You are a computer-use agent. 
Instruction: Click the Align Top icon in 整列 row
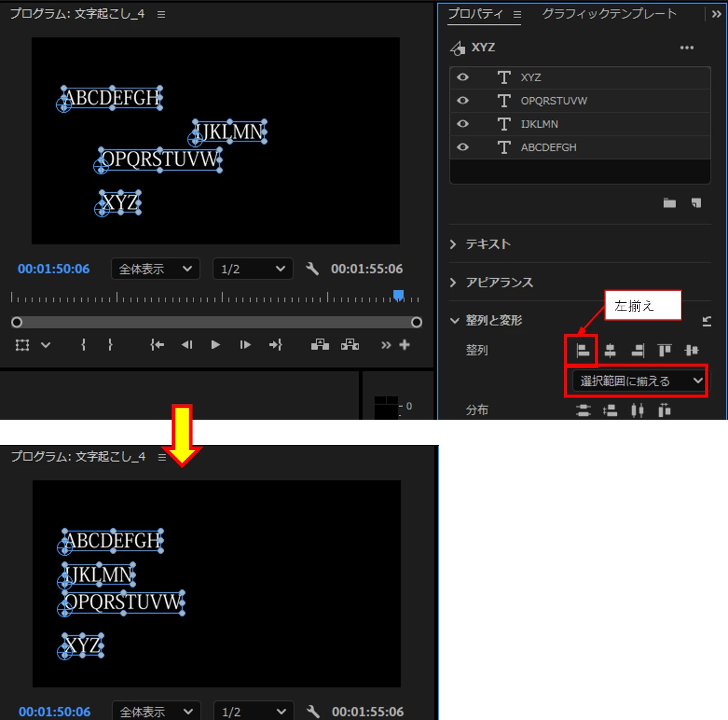tap(664, 350)
